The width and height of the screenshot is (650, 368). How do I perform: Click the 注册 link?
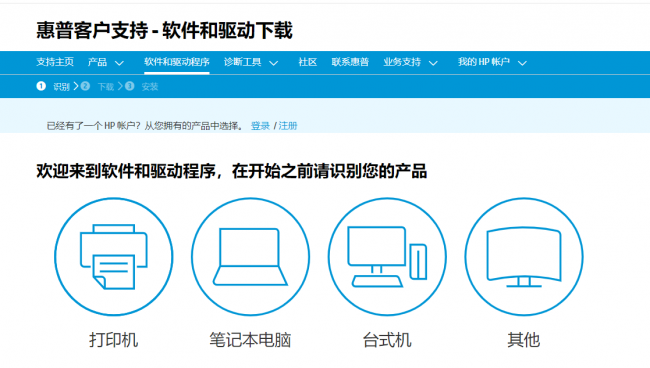coord(288,126)
